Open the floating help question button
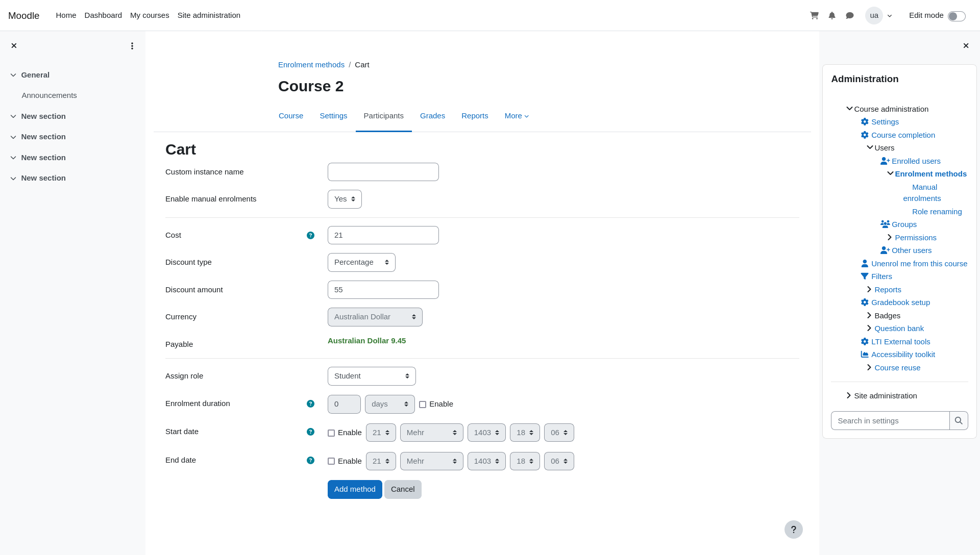This screenshot has width=980, height=555. 794,529
